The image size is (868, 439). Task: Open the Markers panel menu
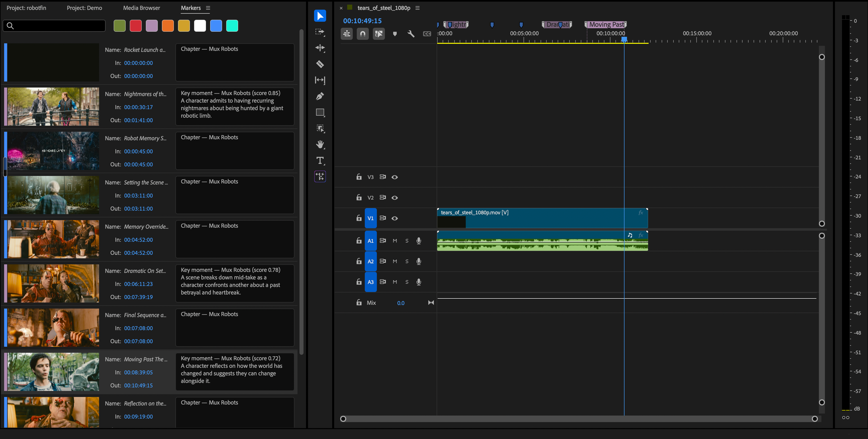pos(208,8)
